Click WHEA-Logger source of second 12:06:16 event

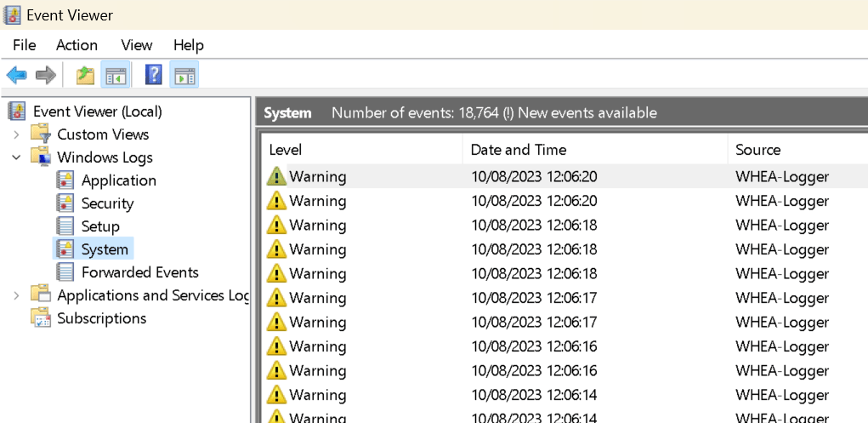pos(782,371)
